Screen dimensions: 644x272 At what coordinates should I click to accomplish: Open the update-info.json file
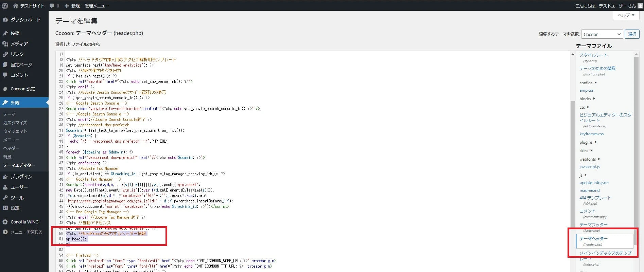594,183
